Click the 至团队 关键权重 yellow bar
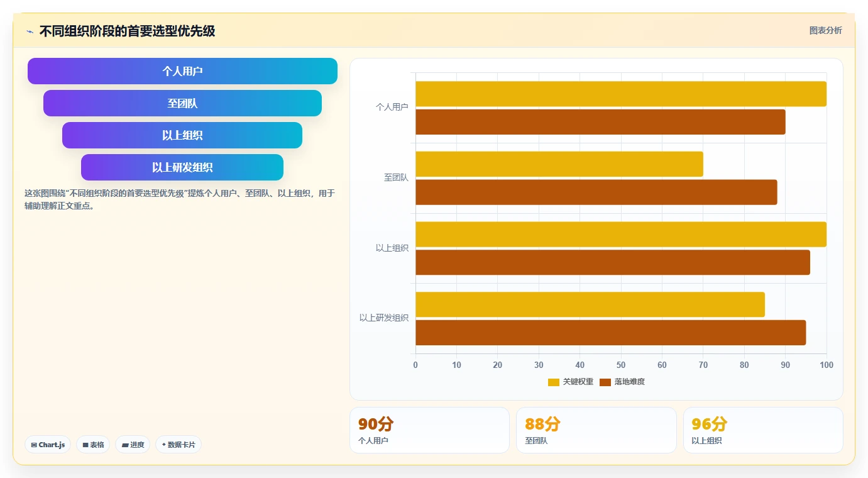Image resolution: width=868 pixels, height=478 pixels. (559, 164)
